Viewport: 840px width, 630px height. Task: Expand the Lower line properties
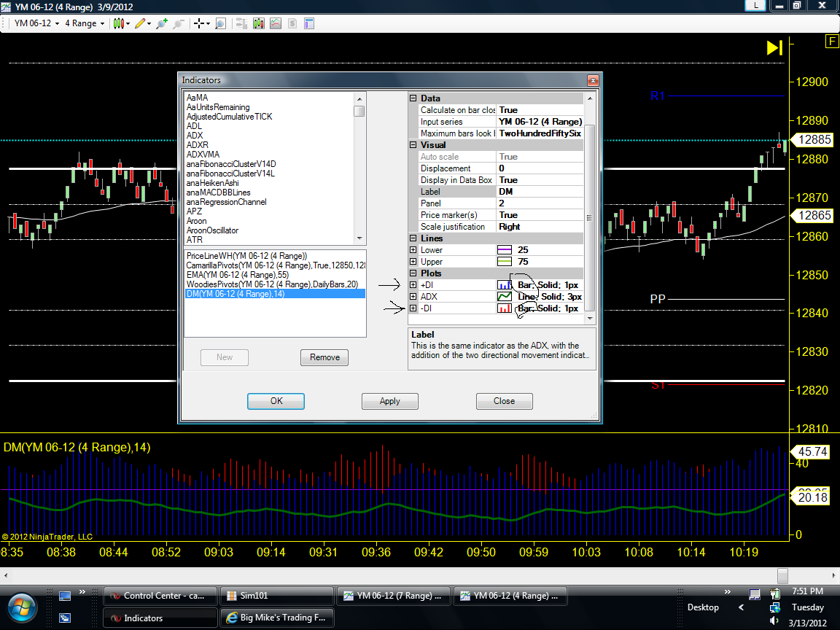pyautogui.click(x=413, y=250)
